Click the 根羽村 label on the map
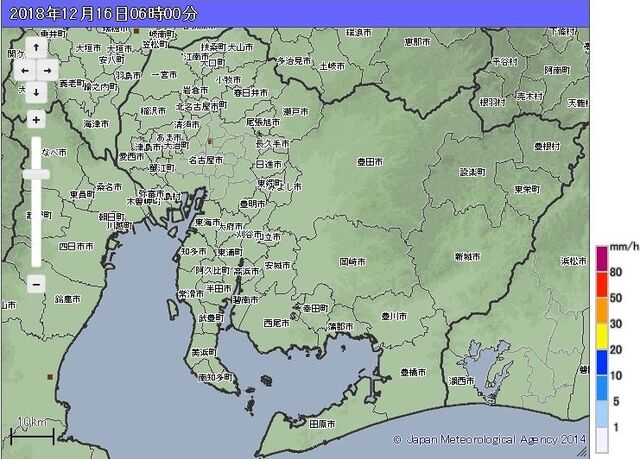Image resolution: width=640 pixels, height=459 pixels. coord(493,102)
